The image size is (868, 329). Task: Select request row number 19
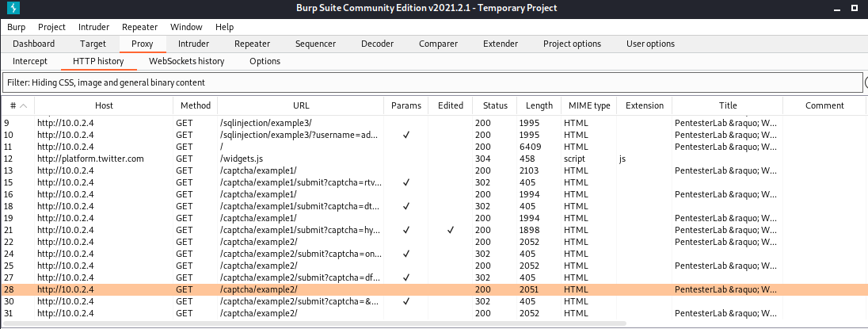coord(433,218)
